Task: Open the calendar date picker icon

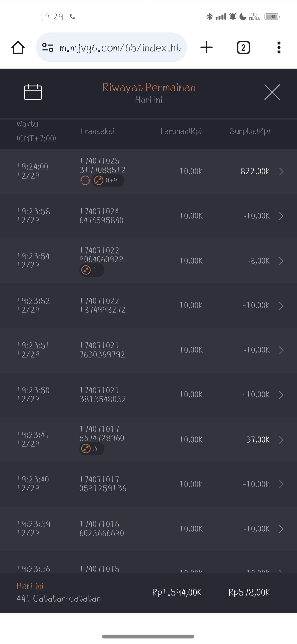Action: click(x=33, y=92)
